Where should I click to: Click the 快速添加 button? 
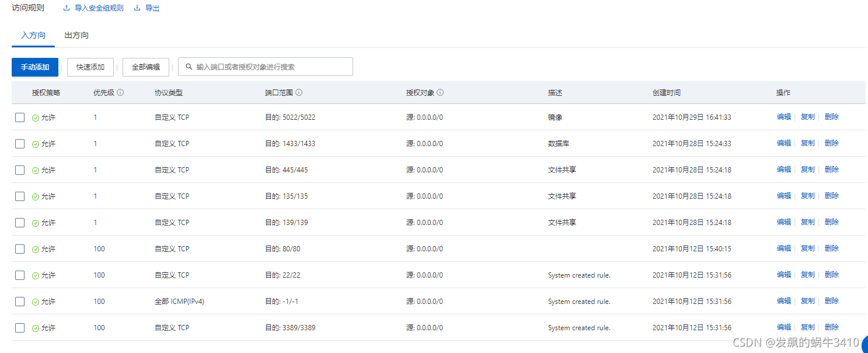pos(90,67)
